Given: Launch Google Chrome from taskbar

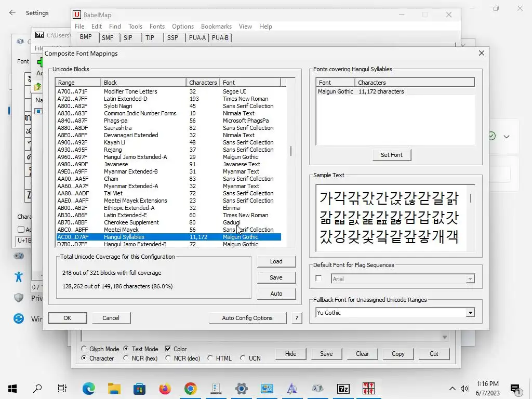Looking at the screenshot, I should 191,388.
